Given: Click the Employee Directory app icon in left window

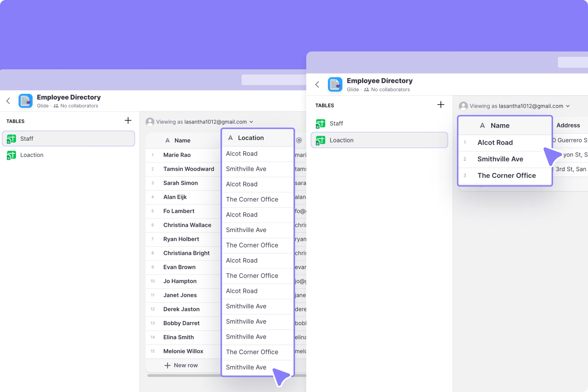Looking at the screenshot, I should [x=26, y=101].
